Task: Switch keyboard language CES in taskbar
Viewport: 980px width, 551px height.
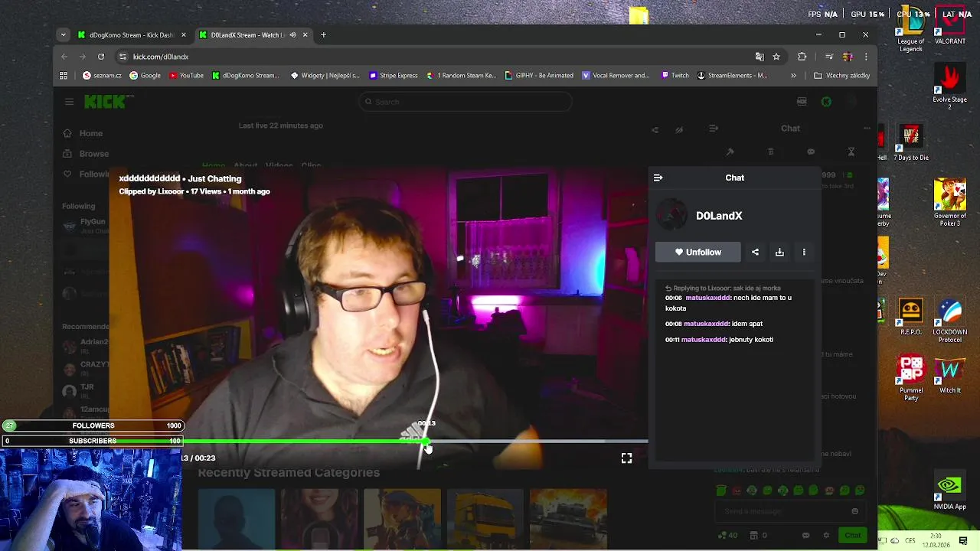Action: [x=910, y=541]
